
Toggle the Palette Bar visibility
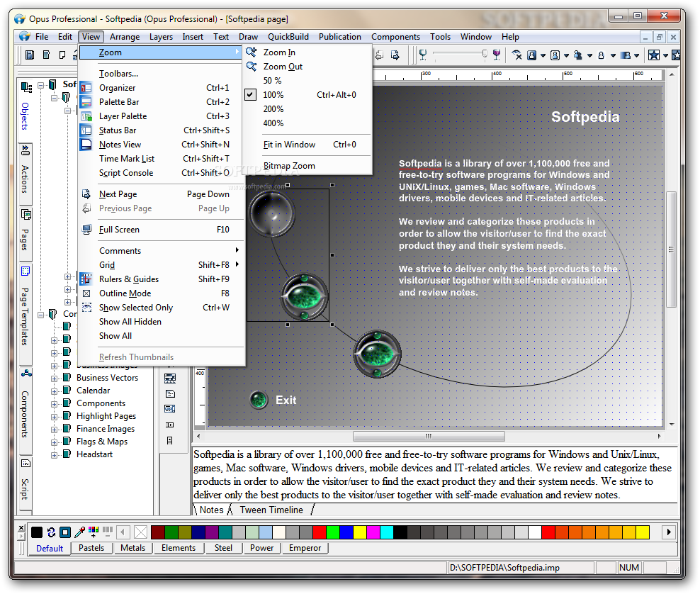(x=162, y=102)
